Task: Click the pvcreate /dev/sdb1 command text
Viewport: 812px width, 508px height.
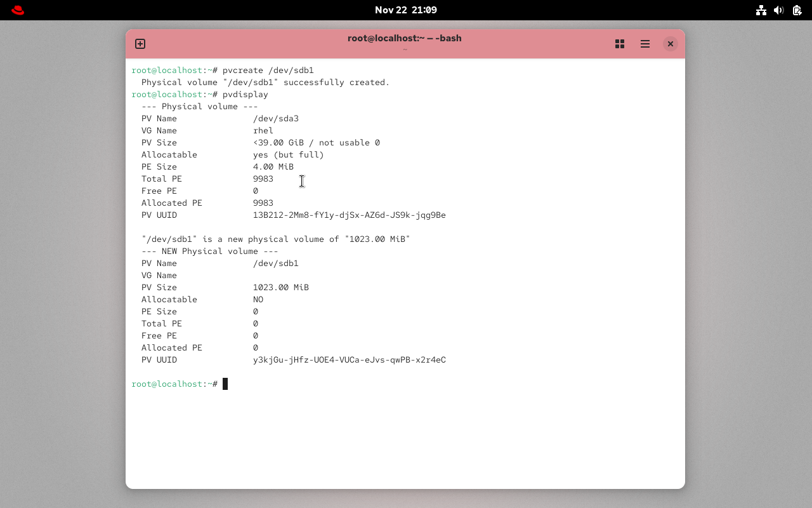Action: [x=268, y=70]
